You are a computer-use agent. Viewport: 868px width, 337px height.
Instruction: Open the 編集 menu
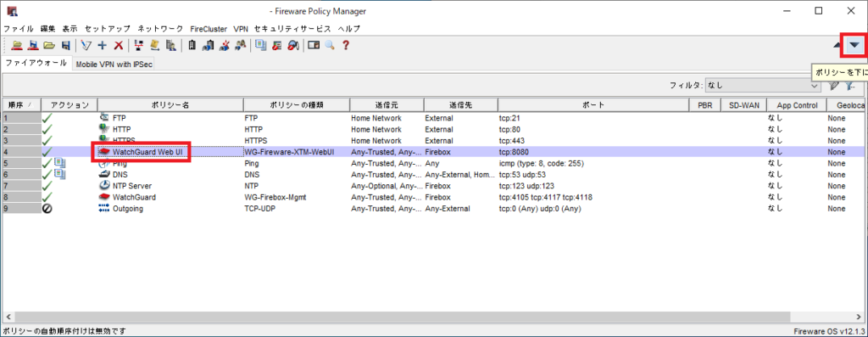tap(48, 28)
